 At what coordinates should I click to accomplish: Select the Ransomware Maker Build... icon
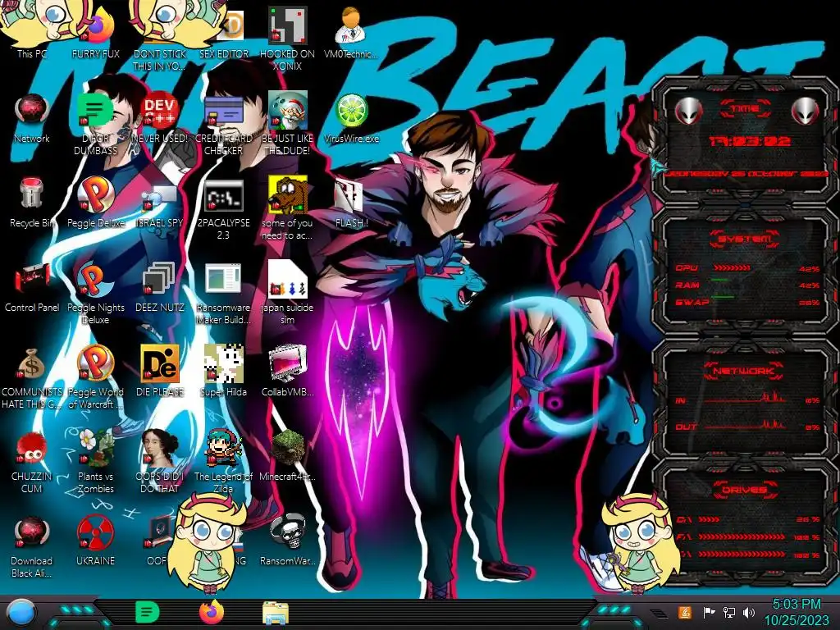(223, 293)
